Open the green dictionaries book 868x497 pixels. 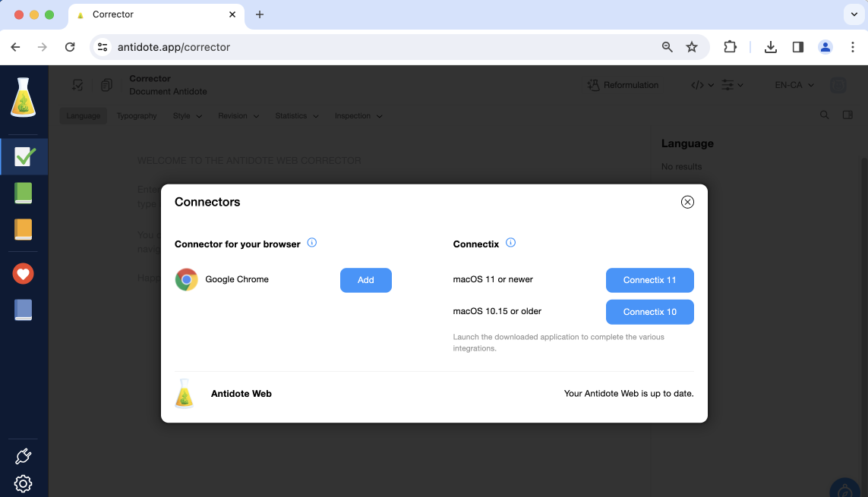click(24, 193)
